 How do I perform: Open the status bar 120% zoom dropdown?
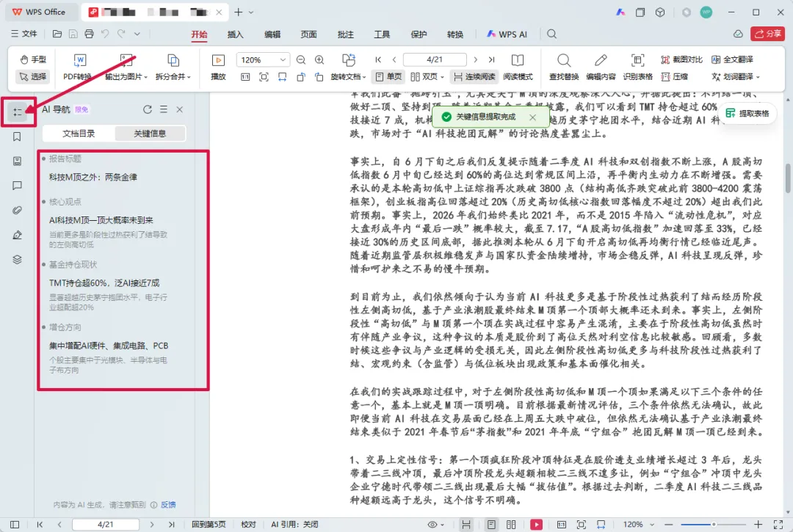click(x=638, y=525)
